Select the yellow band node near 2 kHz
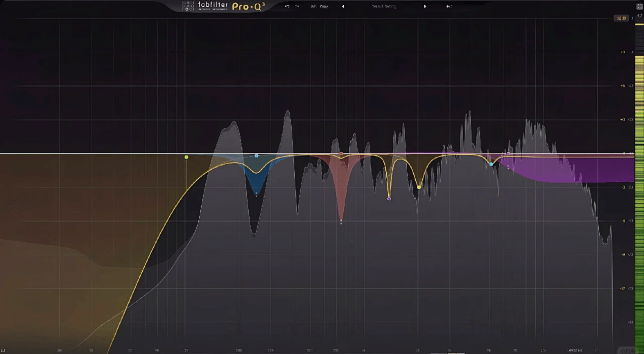The image size is (644, 354). point(419,187)
